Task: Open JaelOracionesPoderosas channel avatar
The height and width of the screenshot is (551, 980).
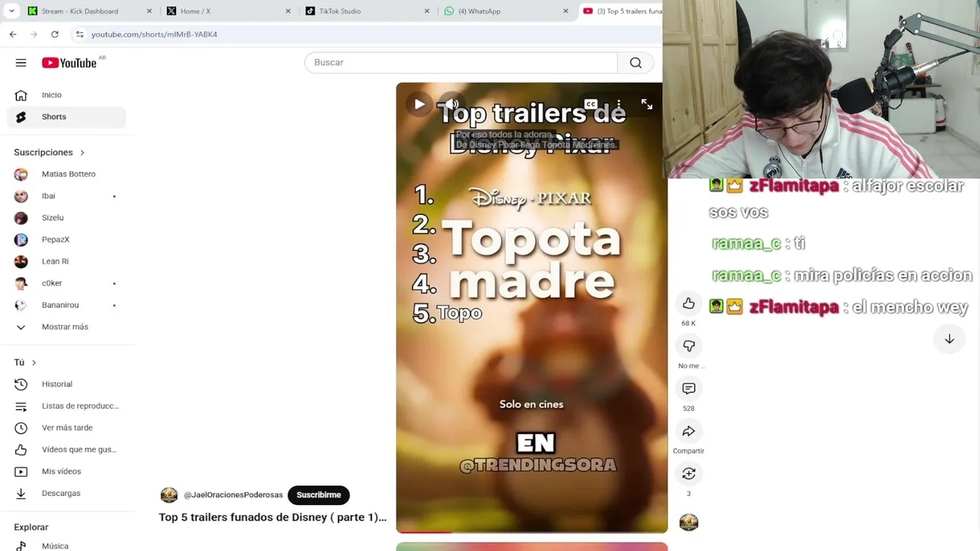Action: (169, 495)
